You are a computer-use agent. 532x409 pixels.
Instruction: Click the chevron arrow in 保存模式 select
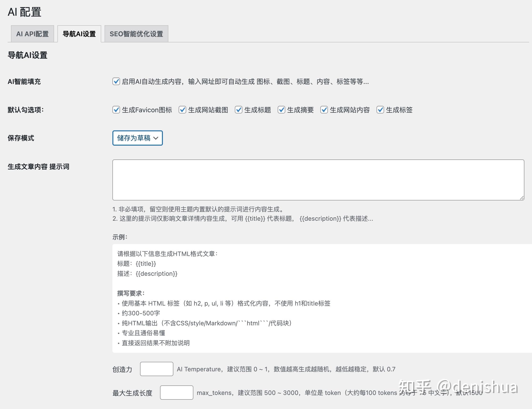(x=156, y=138)
